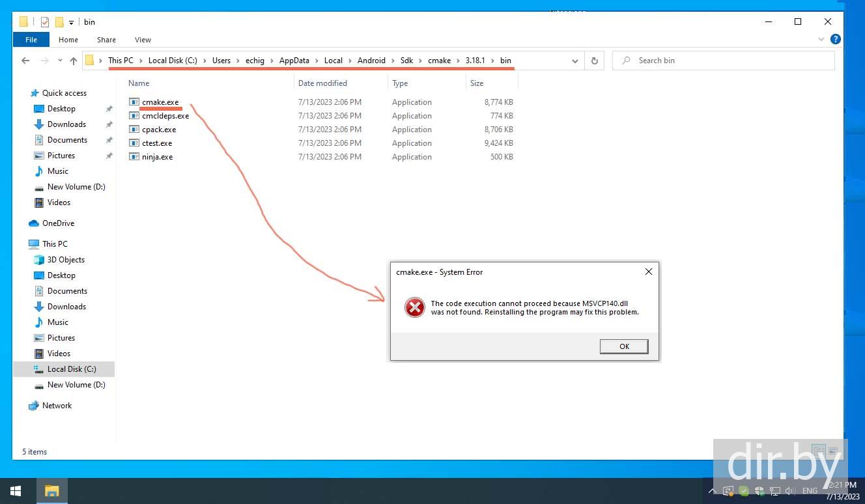This screenshot has height=504, width=865.
Task: Jump to Android in the address breadcrumb
Action: point(371,61)
